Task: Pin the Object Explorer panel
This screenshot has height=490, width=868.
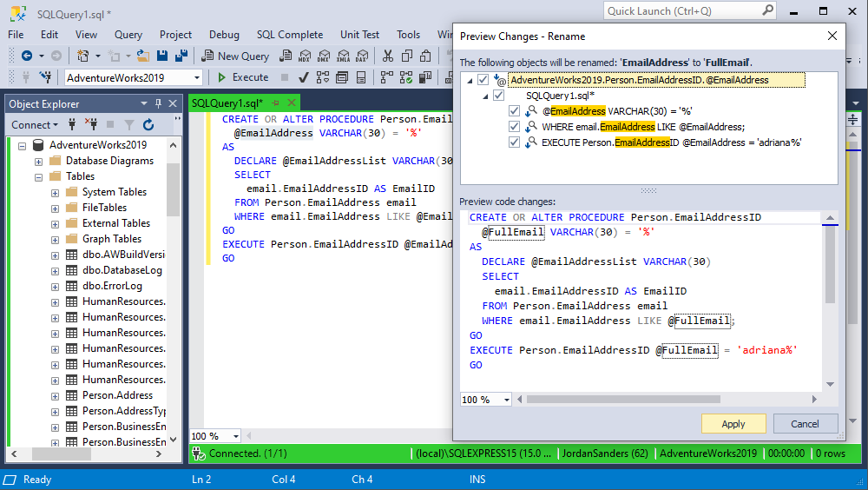Action: (x=158, y=103)
